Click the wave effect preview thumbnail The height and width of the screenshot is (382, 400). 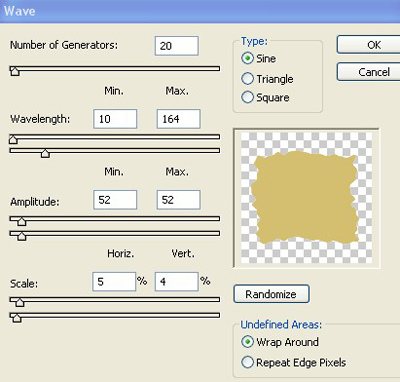[x=306, y=198]
